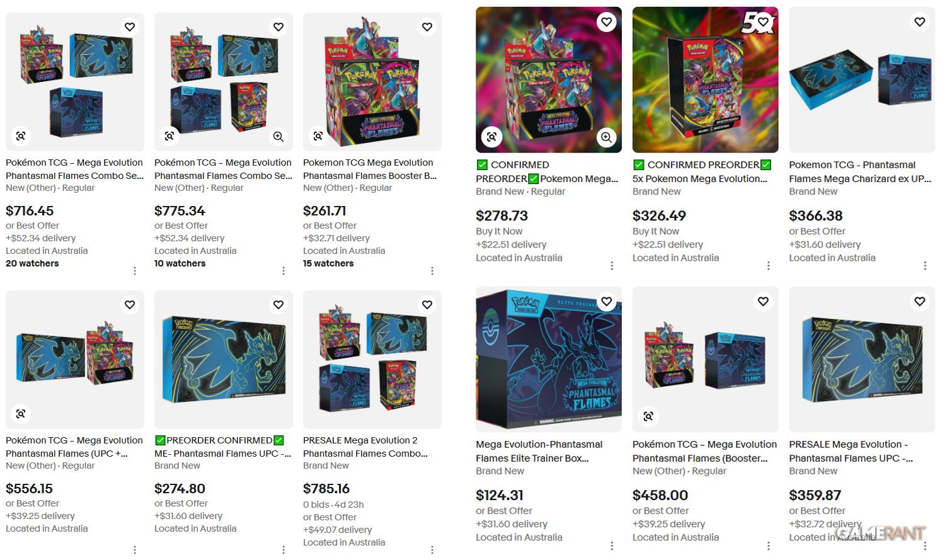Click the 5x Pokemon booster bundle image

point(705,79)
